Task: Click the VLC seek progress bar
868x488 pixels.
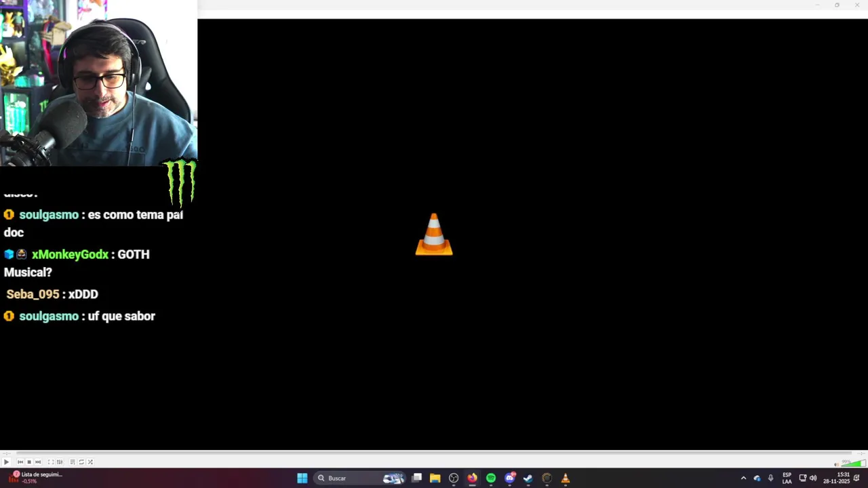Action: coord(434,453)
